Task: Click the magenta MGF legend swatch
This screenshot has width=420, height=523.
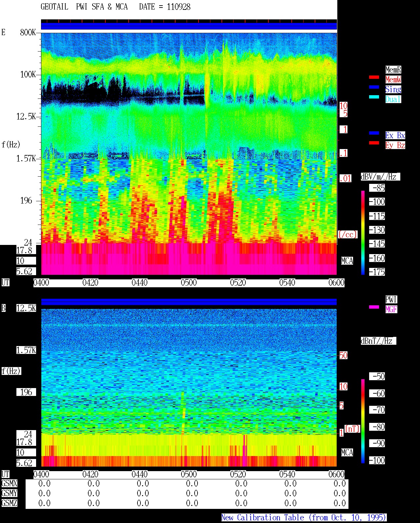Action: 374,307
